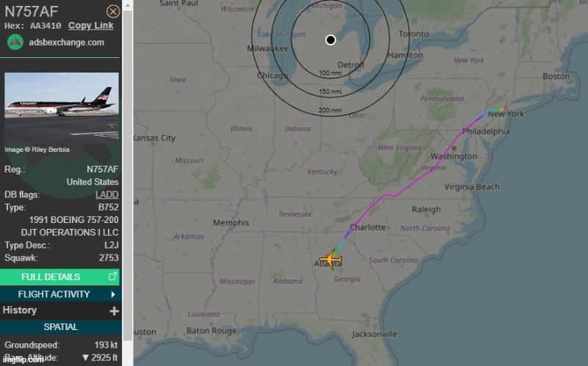The width and height of the screenshot is (588, 366).
Task: Click the orange airplane icon near Atlanta
Action: (x=330, y=259)
